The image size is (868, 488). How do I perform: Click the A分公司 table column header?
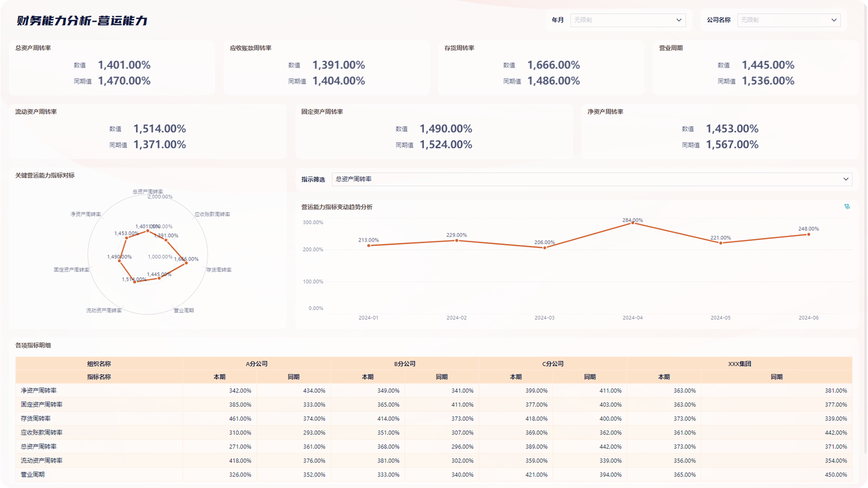pyautogui.click(x=256, y=364)
